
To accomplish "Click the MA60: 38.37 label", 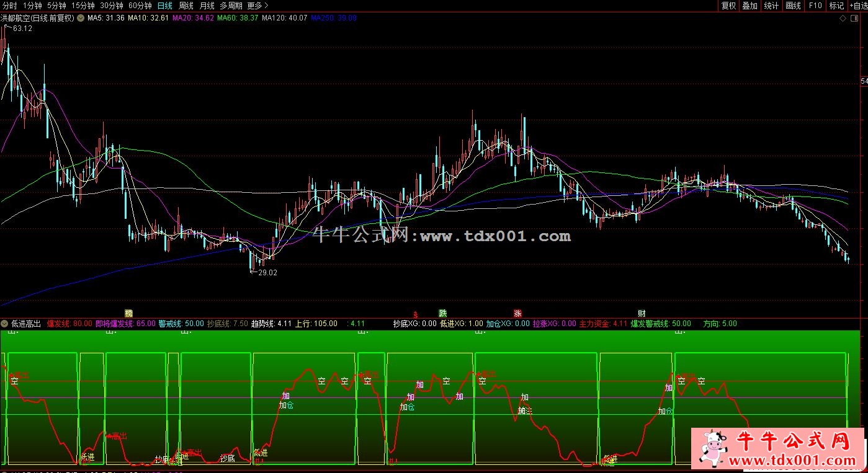I will point(238,19).
